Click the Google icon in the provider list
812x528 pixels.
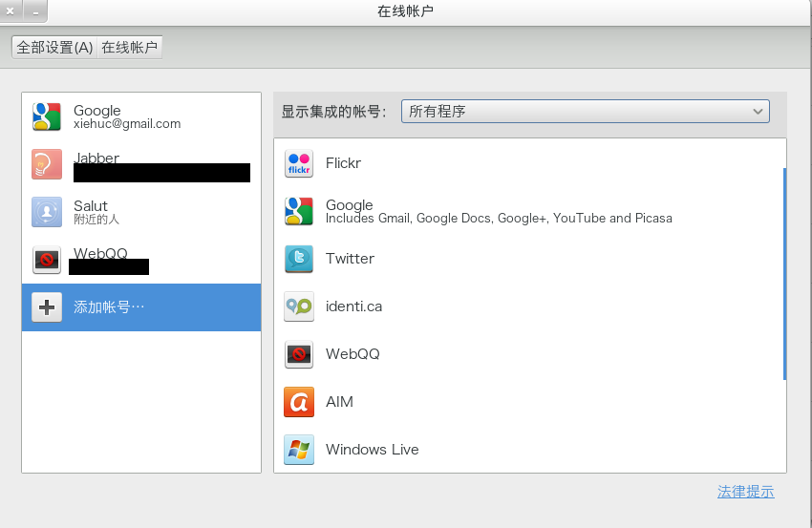pyautogui.click(x=299, y=211)
